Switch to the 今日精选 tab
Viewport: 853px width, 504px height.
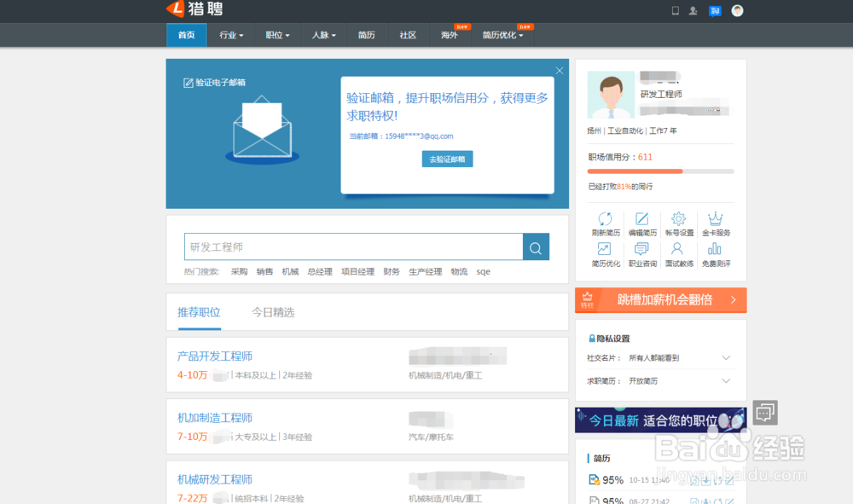tap(274, 312)
